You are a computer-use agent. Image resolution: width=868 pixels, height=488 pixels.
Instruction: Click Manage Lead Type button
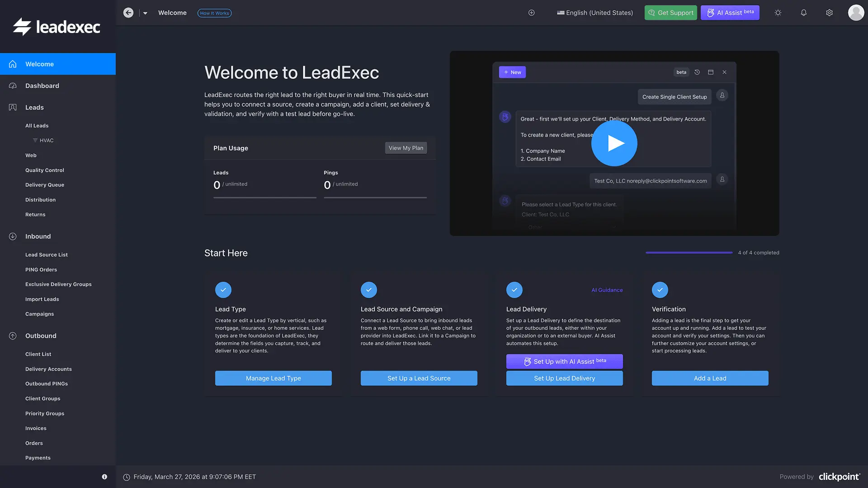point(274,378)
